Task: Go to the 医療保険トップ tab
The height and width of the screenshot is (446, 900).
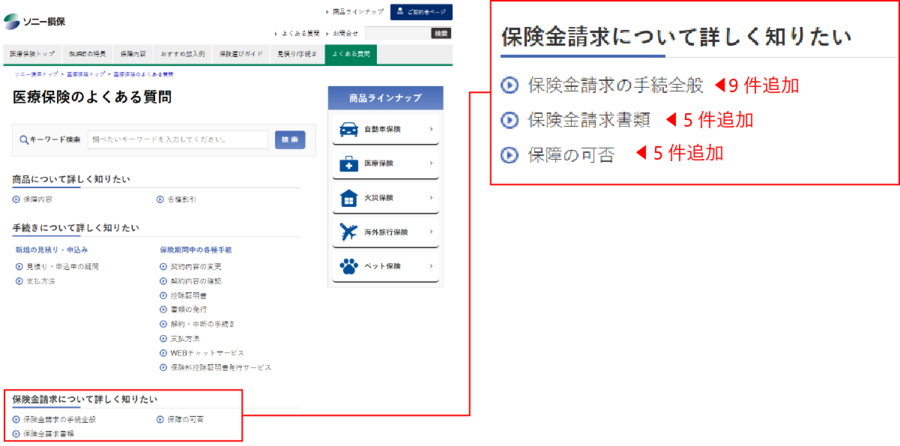Action: click(x=32, y=54)
